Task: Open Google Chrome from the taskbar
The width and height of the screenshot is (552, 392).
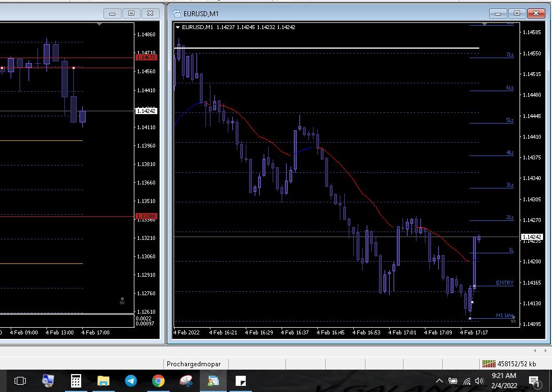Action: (x=158, y=381)
